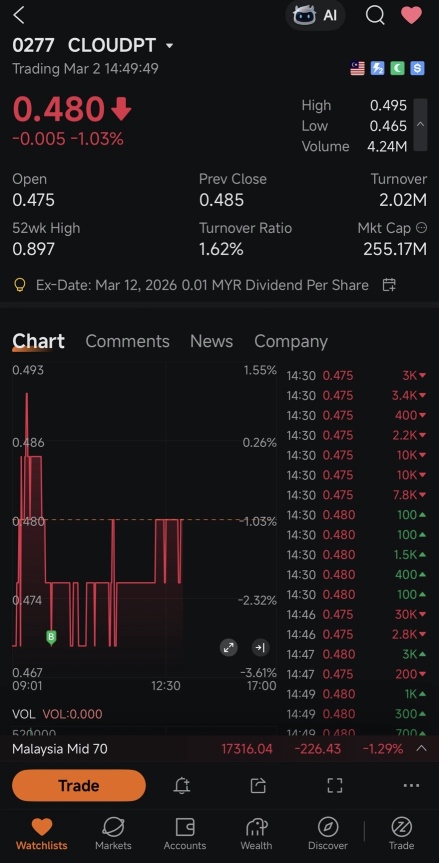Image resolution: width=439 pixels, height=863 pixels.
Task: Select the 14:47 trade of 200
Action: 356,674
